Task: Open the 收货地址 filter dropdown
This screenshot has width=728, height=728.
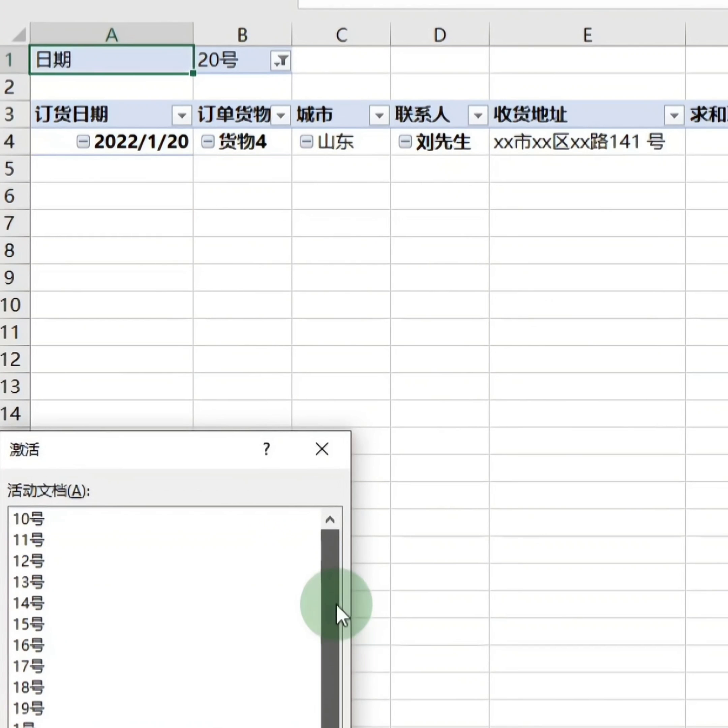Action: point(674,115)
